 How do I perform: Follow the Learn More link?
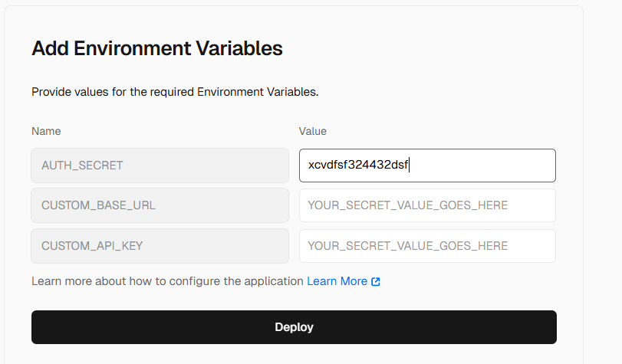pos(337,281)
